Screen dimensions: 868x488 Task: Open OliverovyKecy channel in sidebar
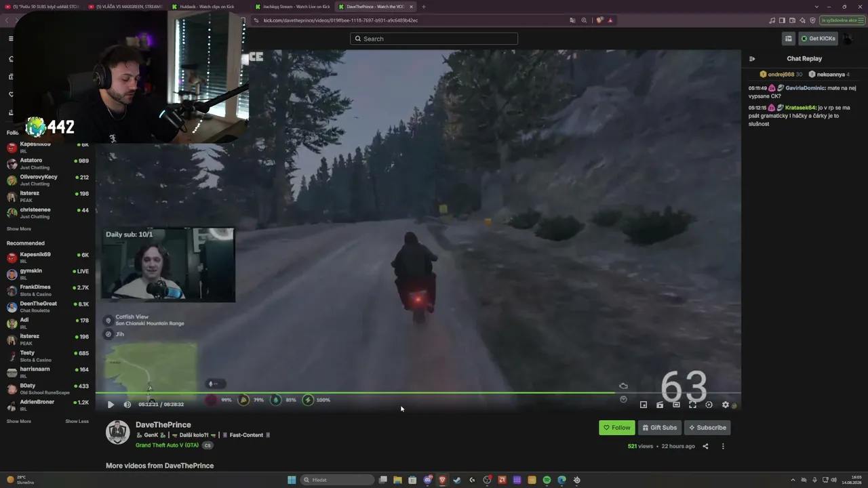coord(47,180)
